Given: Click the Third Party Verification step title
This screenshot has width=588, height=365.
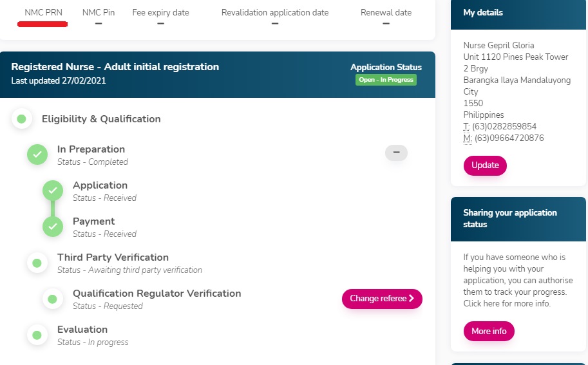Looking at the screenshot, I should click(x=113, y=257).
